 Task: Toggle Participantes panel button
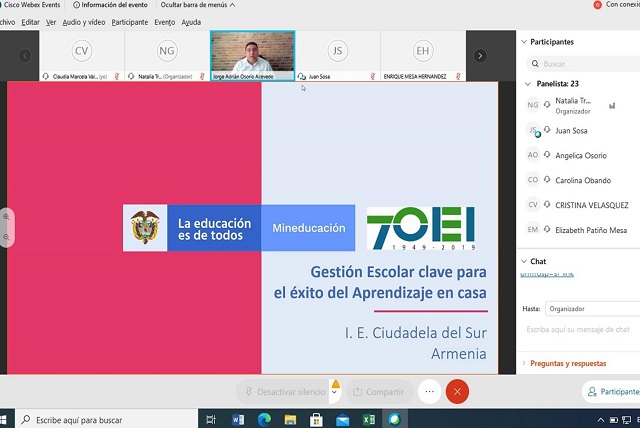click(x=612, y=392)
